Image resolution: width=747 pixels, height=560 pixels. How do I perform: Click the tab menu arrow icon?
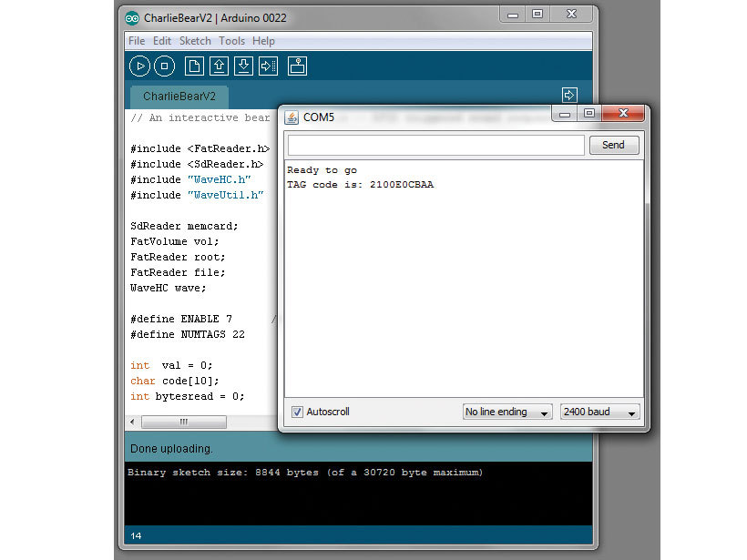(x=569, y=95)
